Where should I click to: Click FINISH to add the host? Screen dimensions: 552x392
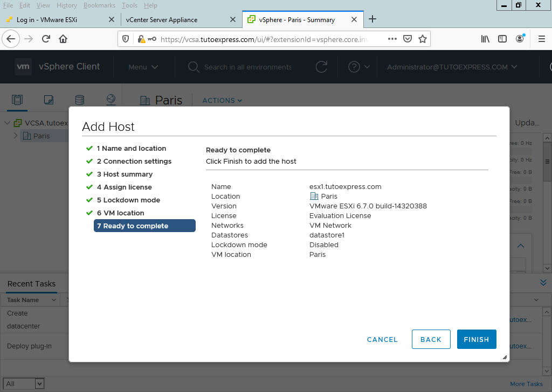477,339
